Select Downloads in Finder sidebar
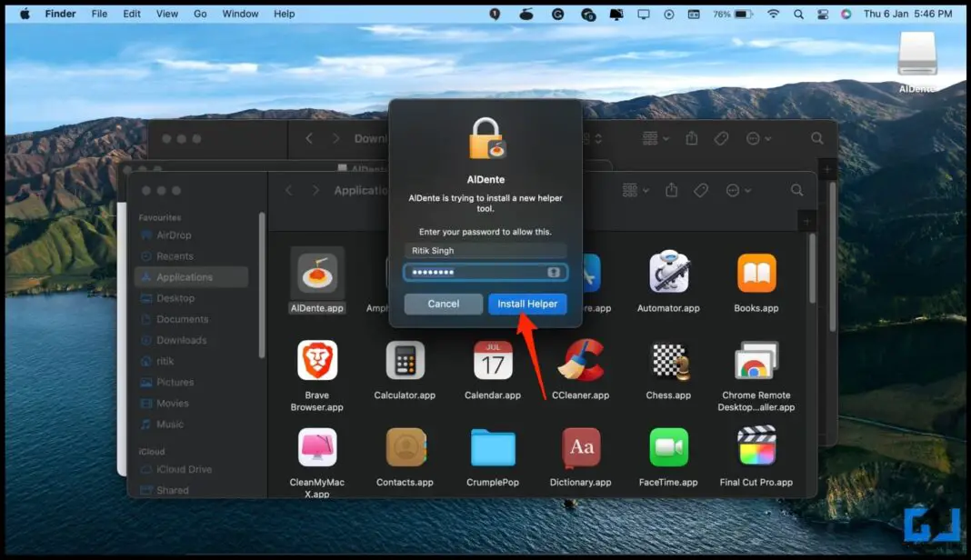 tap(181, 340)
